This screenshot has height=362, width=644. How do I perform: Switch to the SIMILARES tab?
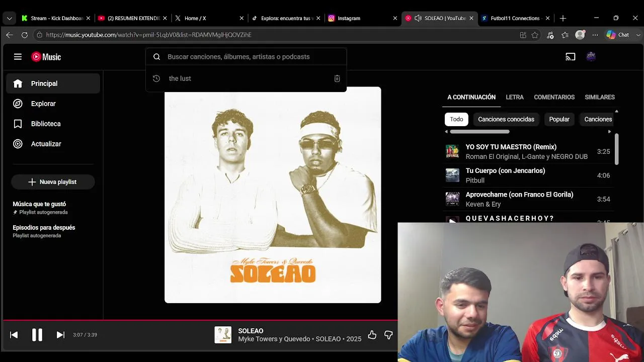coord(600,97)
